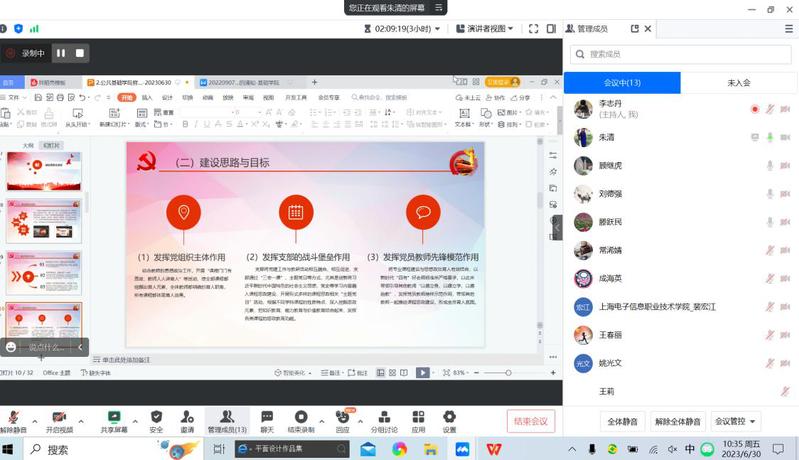Click the unmute microphone icon

(x=13, y=416)
